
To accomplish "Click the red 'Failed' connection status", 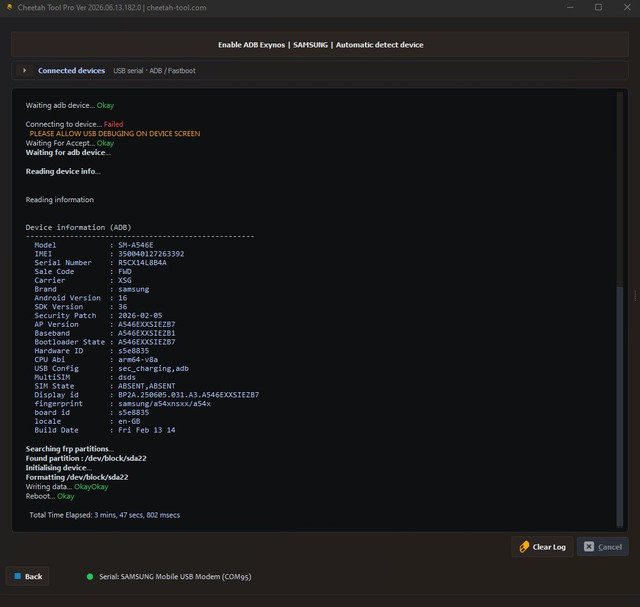I will coord(113,124).
